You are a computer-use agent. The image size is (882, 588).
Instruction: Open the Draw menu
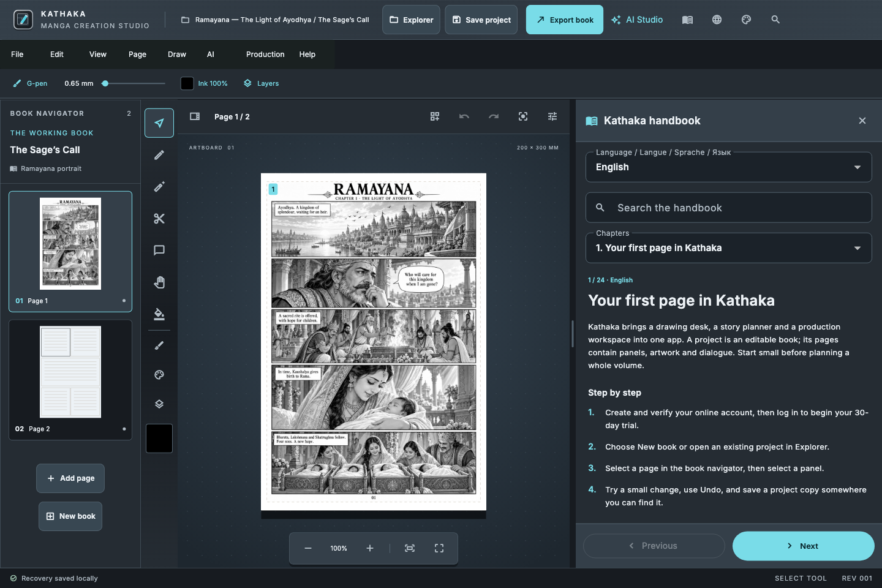coord(177,55)
